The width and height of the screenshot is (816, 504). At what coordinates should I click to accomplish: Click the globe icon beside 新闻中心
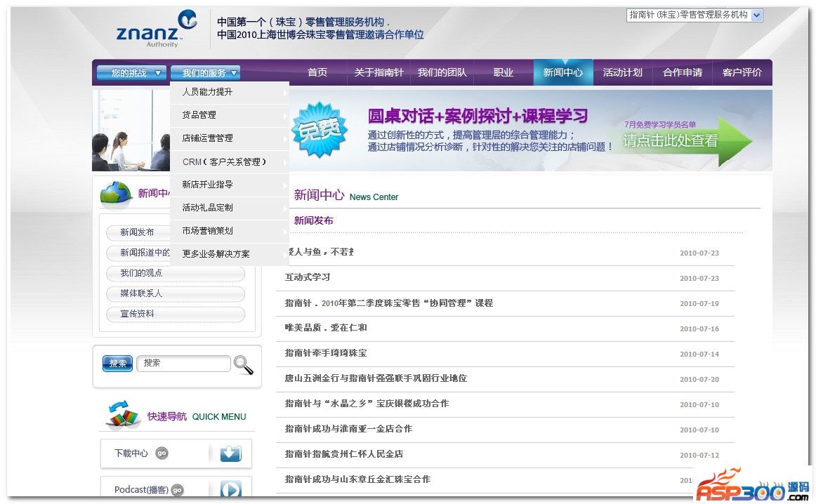(x=116, y=194)
